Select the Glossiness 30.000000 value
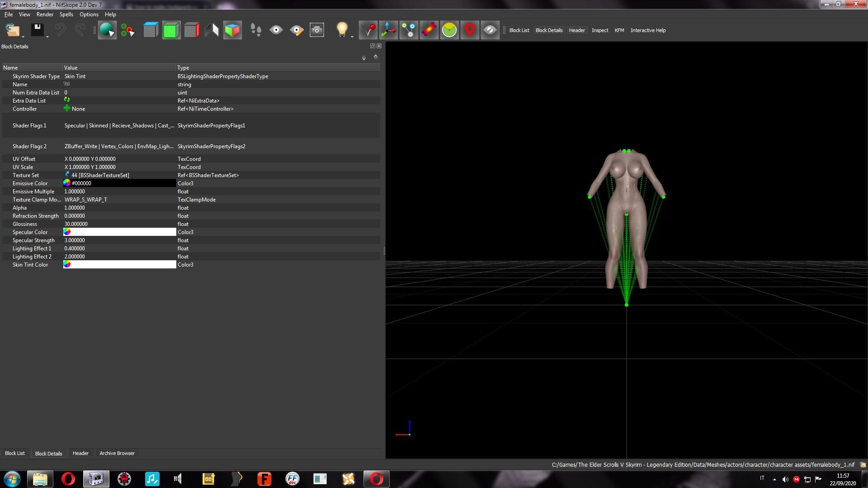The image size is (868, 488). point(76,224)
